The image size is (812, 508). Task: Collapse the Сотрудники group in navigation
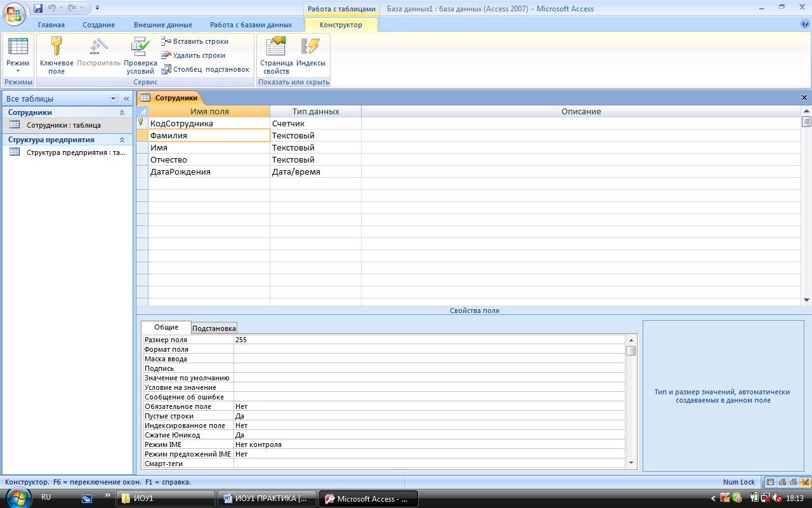coord(122,112)
